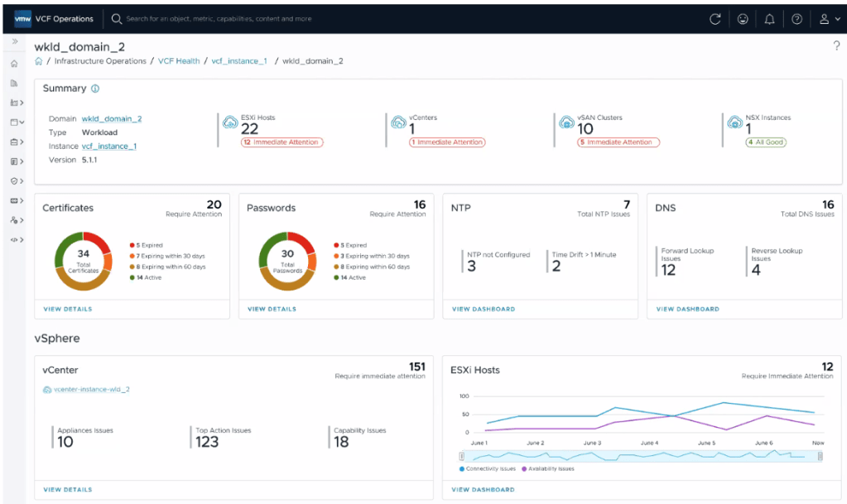
Task: Click the Home icon in left sidebar
Action: [14, 64]
